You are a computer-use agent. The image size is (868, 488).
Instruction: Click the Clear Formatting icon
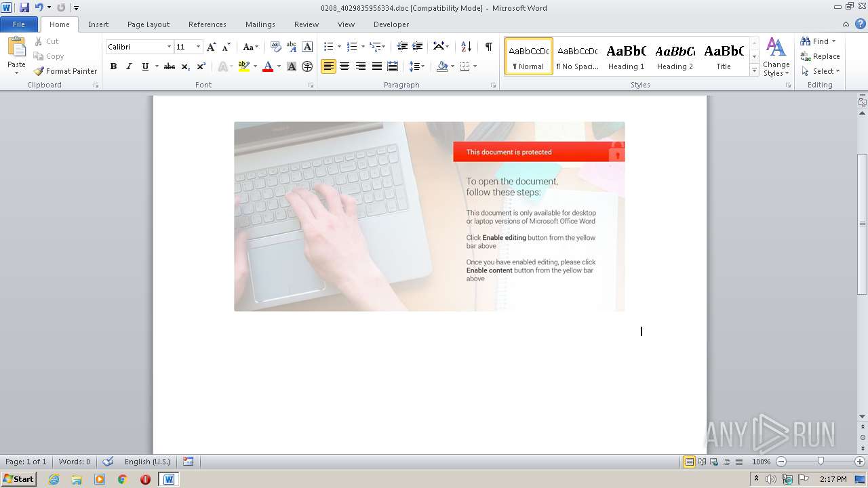tap(275, 47)
